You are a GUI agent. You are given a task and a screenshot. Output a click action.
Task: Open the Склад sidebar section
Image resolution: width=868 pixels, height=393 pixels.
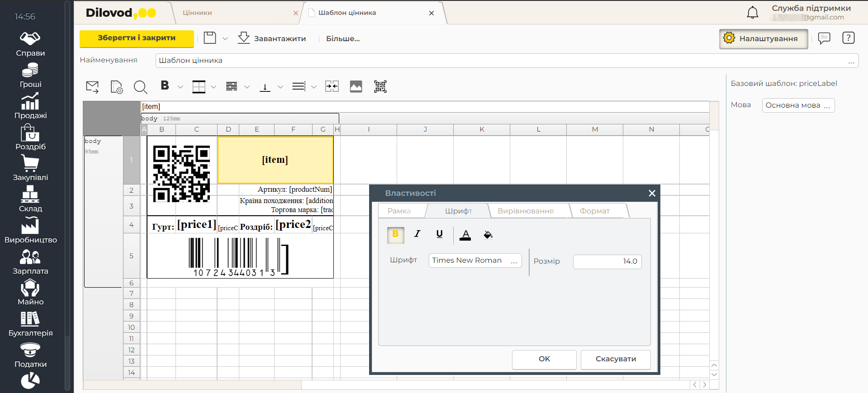[x=30, y=199]
